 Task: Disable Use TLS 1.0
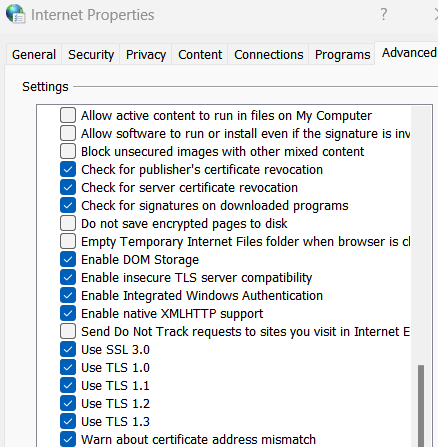[68, 367]
